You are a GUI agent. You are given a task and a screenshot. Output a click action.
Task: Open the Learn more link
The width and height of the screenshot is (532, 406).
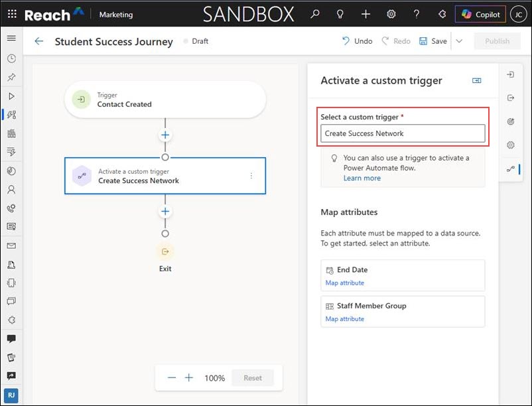click(x=362, y=178)
